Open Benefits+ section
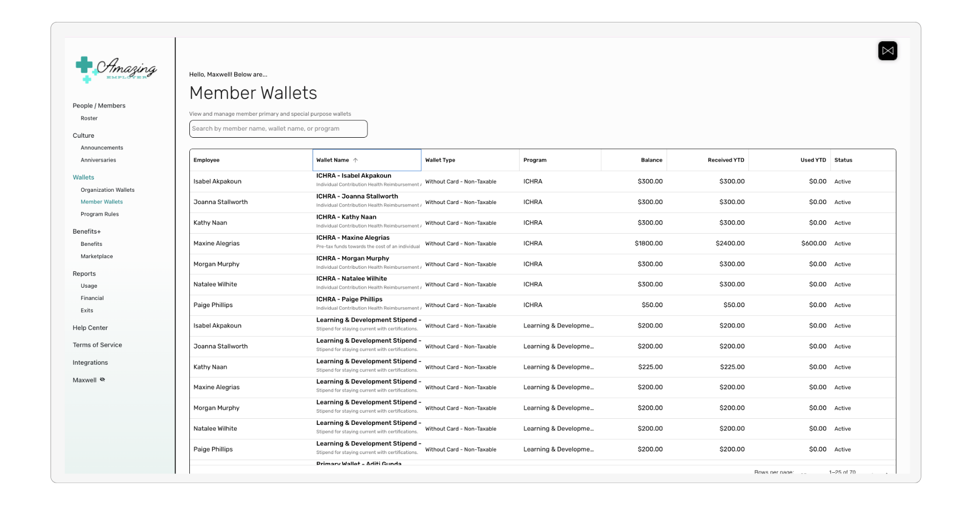This screenshot has height=505, width=980. [87, 232]
